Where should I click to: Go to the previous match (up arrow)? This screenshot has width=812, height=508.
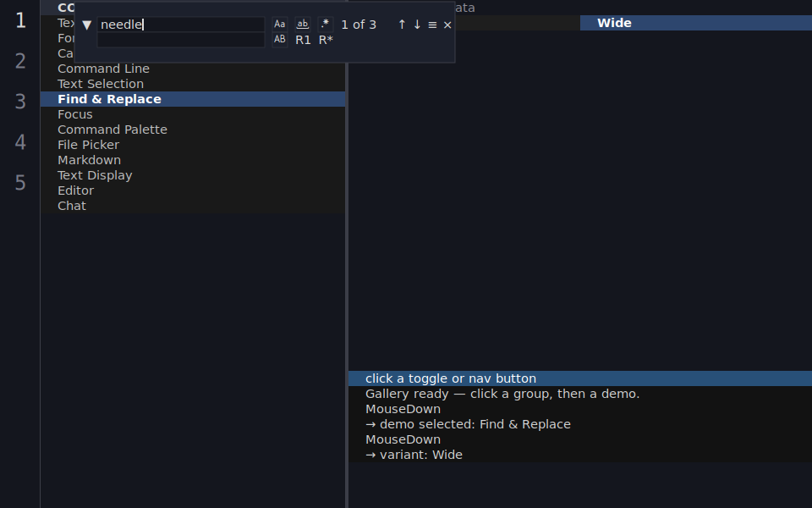click(x=402, y=25)
